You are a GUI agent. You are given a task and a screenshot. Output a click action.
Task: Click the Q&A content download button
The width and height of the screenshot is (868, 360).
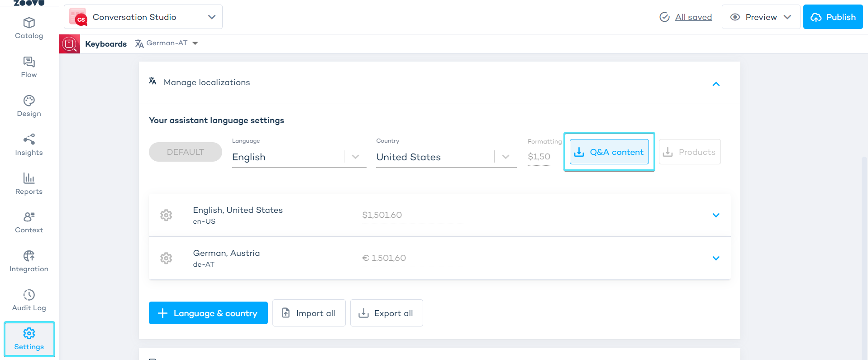click(x=609, y=152)
